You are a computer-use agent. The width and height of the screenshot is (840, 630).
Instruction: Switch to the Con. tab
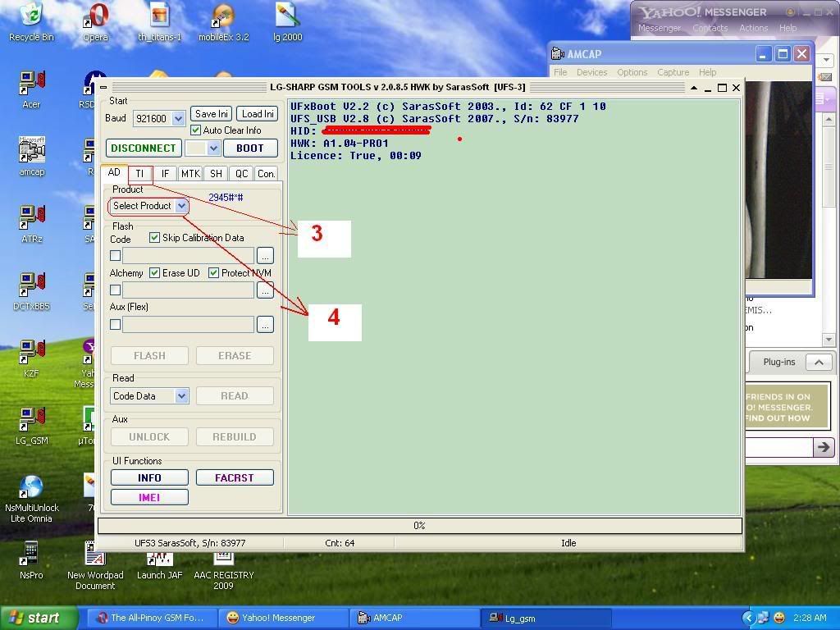point(267,174)
